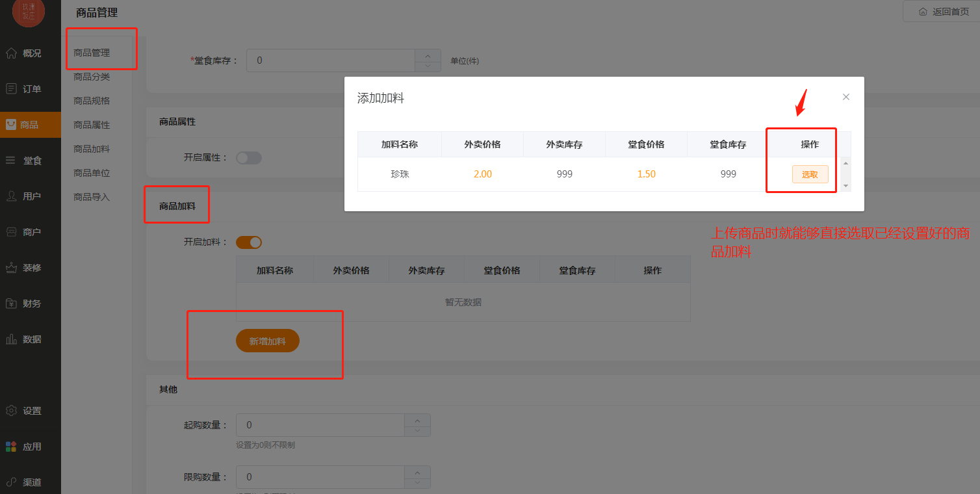Viewport: 980px width, 494px height.
Task: Click the 财务 finance icon in sidebar
Action: tap(11, 304)
